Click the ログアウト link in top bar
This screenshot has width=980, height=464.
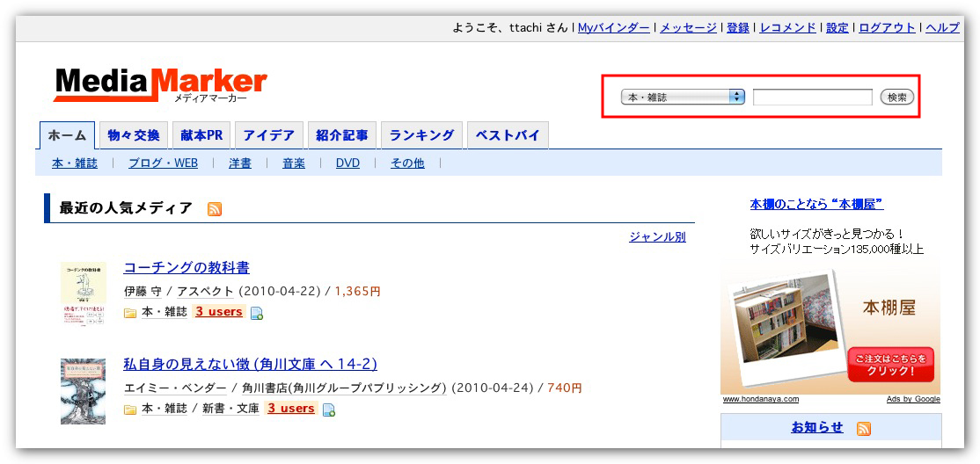[887, 28]
